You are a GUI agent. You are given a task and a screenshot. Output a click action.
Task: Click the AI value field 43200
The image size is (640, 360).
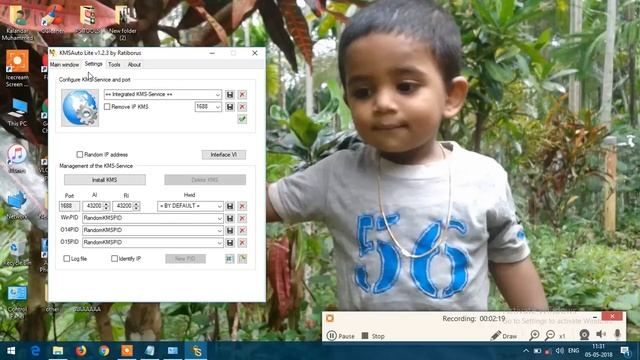pos(93,206)
